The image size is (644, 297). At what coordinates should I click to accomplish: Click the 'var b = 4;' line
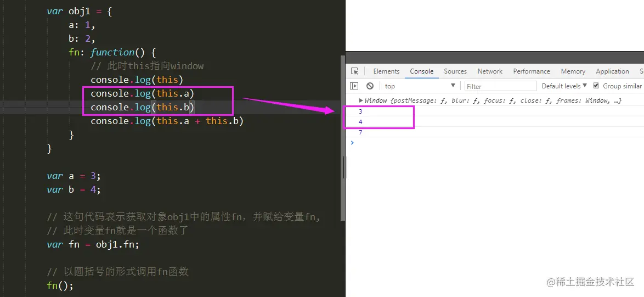[x=74, y=189]
